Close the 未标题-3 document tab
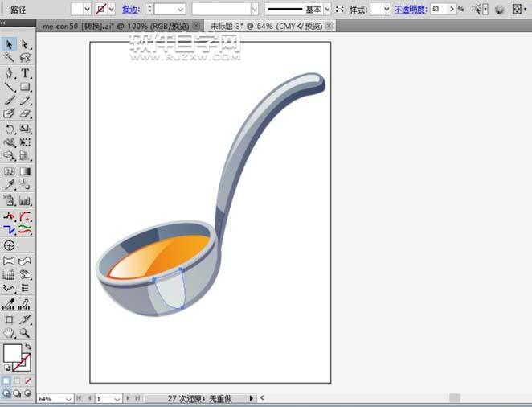 tap(329, 26)
